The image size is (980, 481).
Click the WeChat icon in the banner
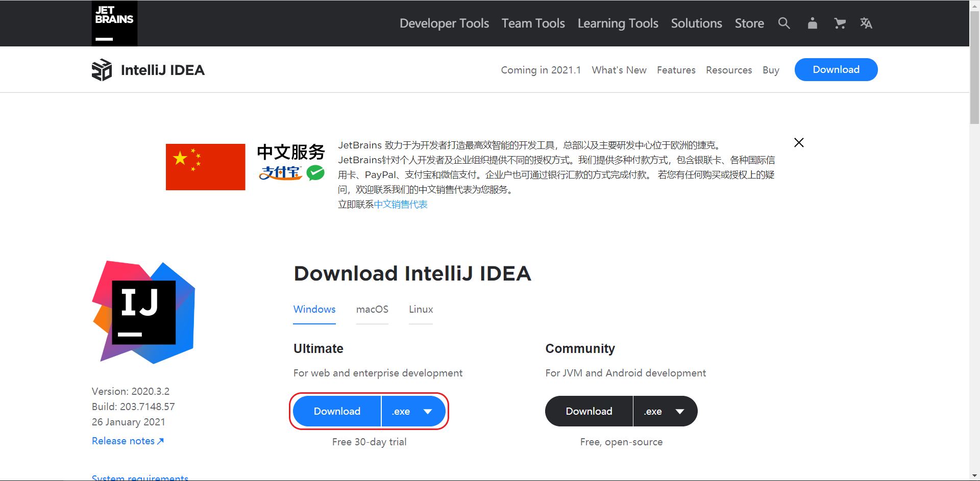[315, 173]
